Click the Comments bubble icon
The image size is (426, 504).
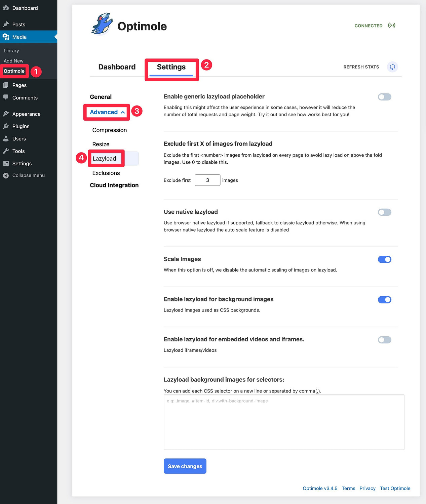click(5, 97)
